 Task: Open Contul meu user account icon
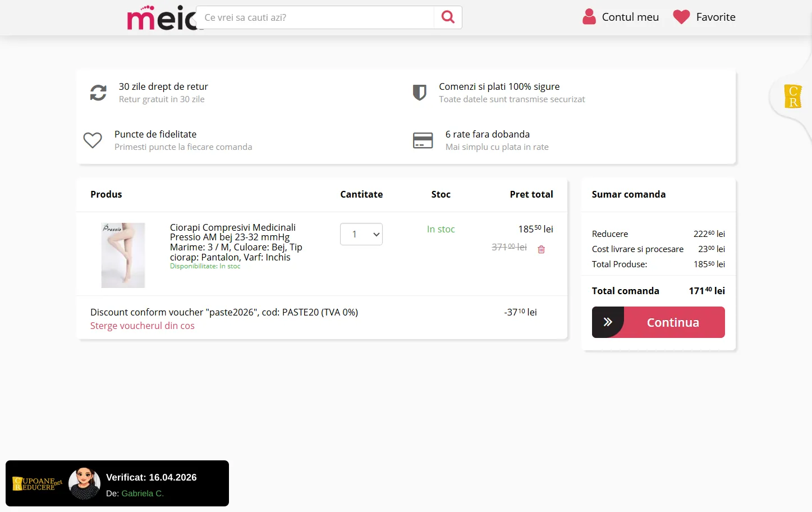tap(589, 17)
